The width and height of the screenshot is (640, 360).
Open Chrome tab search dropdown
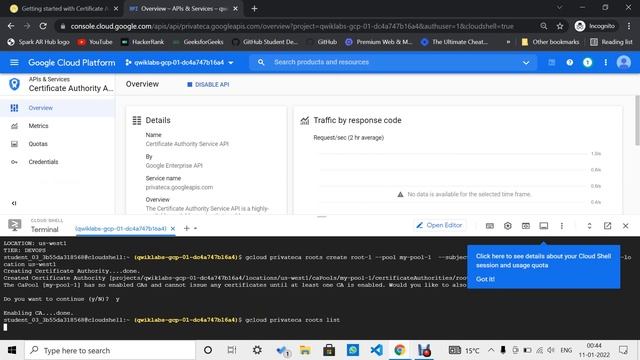[560, 8]
